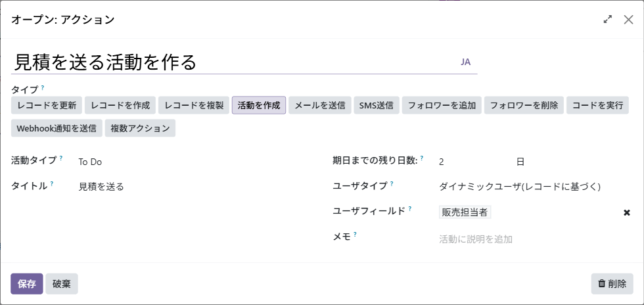644x305 pixels.
Task: Close the action dialog
Action: (x=628, y=19)
